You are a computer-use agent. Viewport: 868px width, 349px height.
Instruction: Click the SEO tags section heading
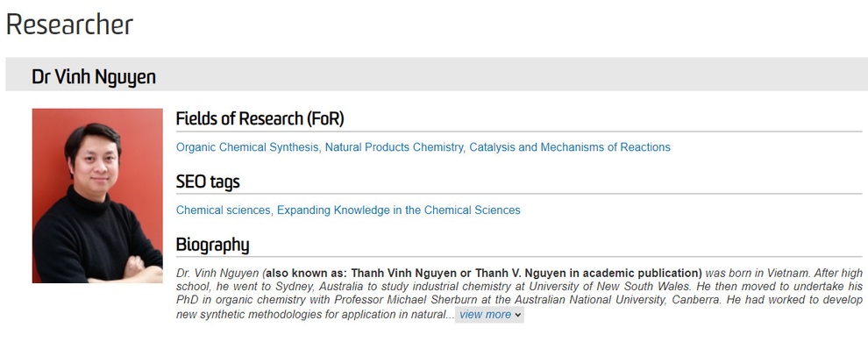208,182
